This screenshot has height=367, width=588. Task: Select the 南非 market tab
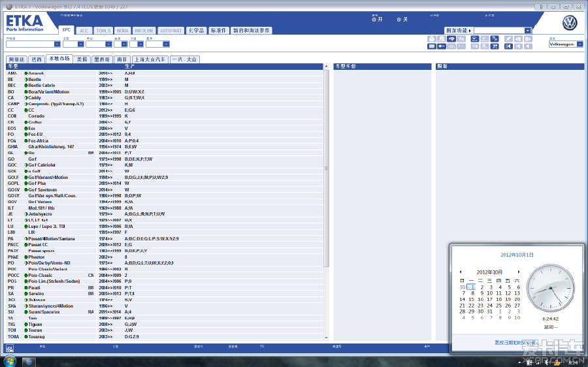(122, 59)
